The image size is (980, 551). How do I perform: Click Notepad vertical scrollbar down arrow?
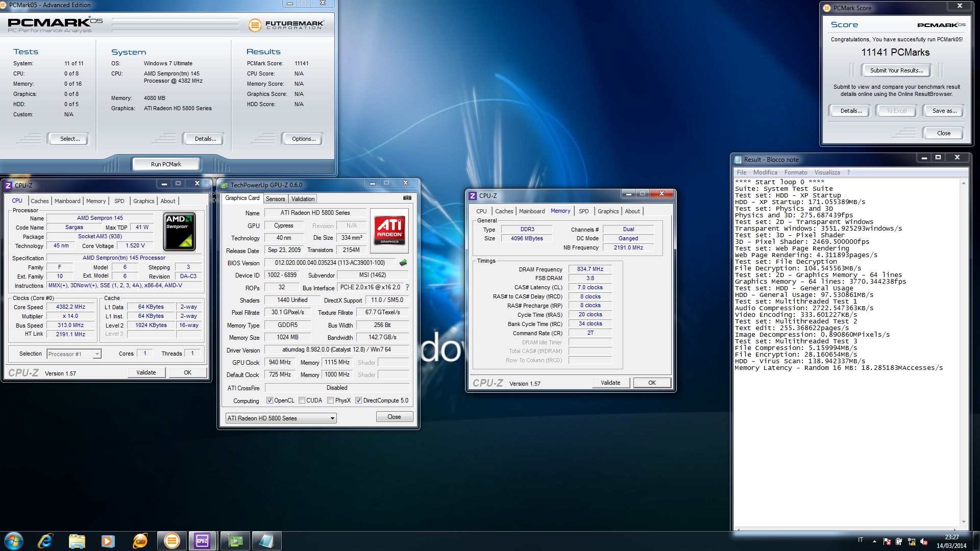point(964,522)
